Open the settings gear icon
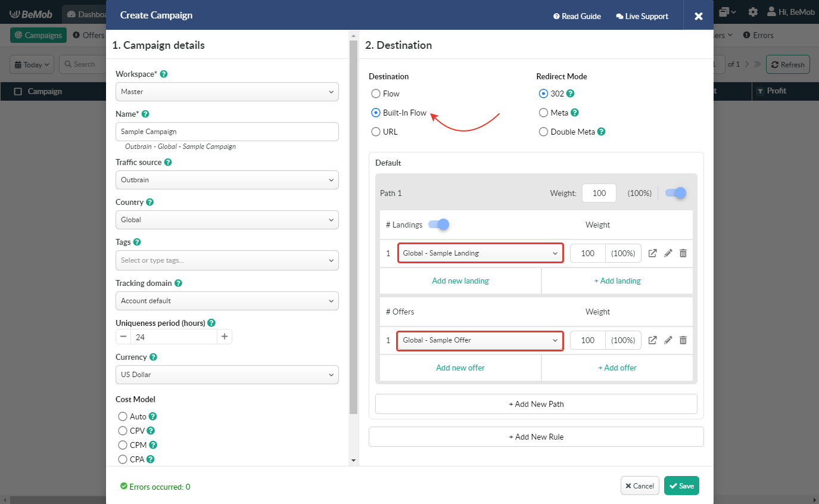This screenshot has width=819, height=504. tap(753, 12)
